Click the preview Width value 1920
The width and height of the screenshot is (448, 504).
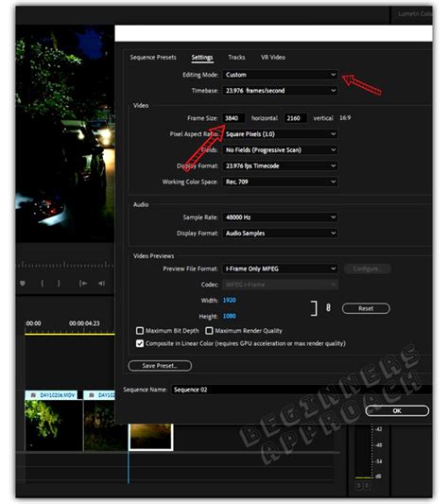229,300
